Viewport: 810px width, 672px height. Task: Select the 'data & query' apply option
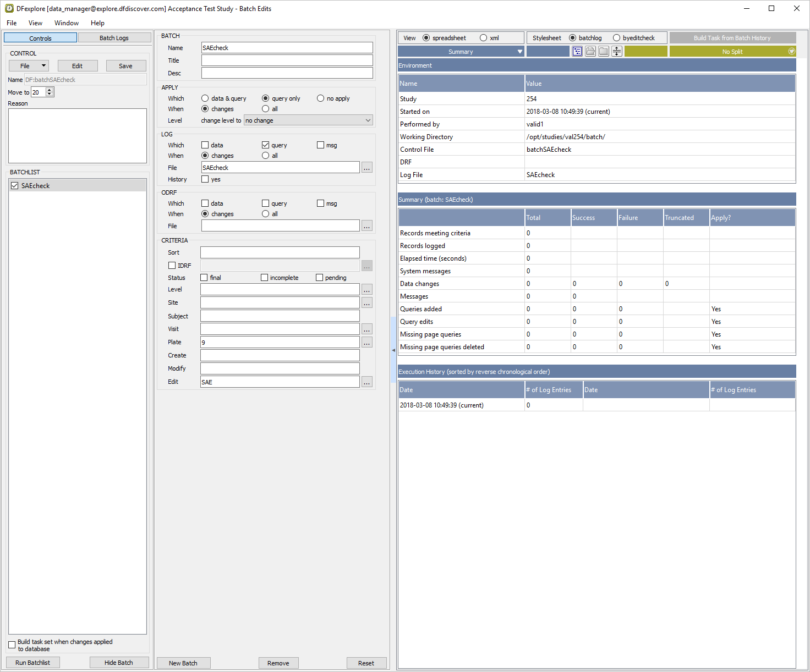[205, 98]
